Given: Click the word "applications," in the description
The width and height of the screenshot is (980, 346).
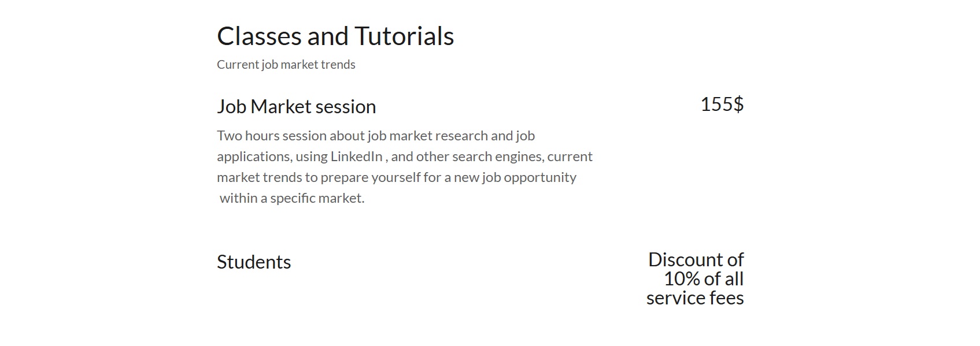Looking at the screenshot, I should click(x=254, y=157).
